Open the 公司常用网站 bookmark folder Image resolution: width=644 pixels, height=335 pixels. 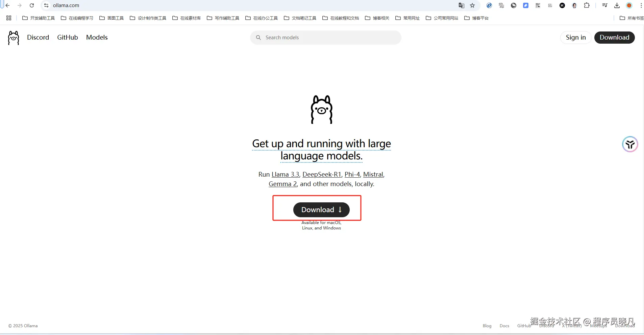click(x=442, y=18)
